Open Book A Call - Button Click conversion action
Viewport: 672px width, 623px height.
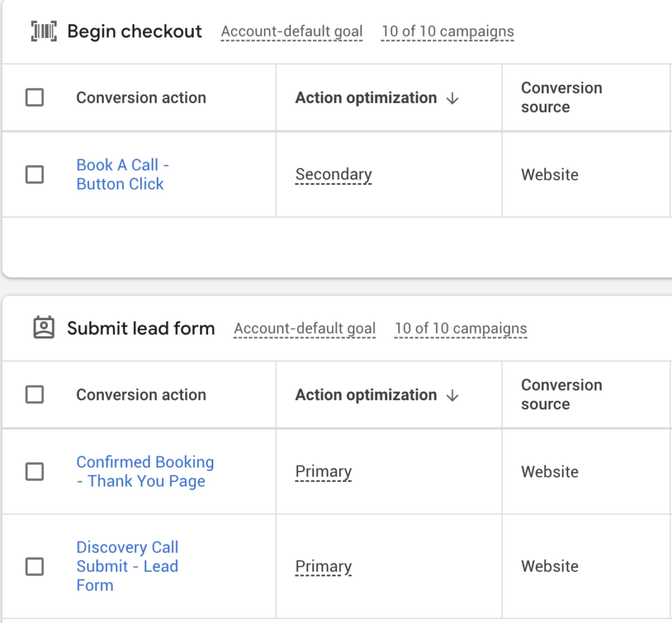122,174
